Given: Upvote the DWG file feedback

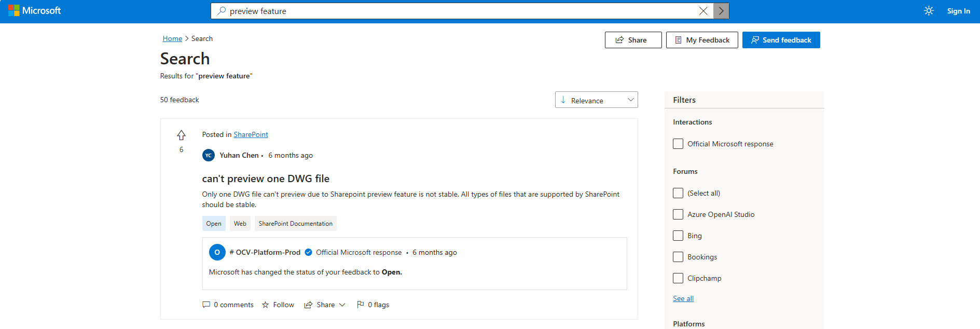Looking at the screenshot, I should (181, 135).
